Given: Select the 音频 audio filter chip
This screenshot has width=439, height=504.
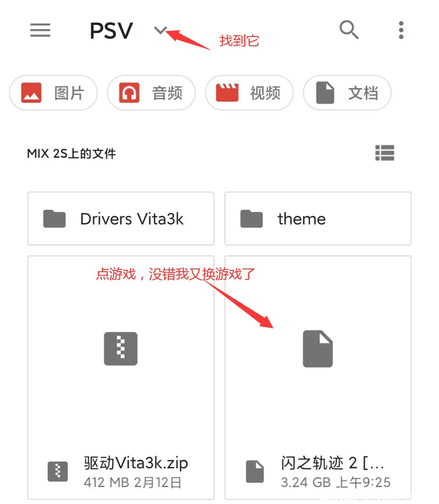Looking at the screenshot, I should click(151, 93).
